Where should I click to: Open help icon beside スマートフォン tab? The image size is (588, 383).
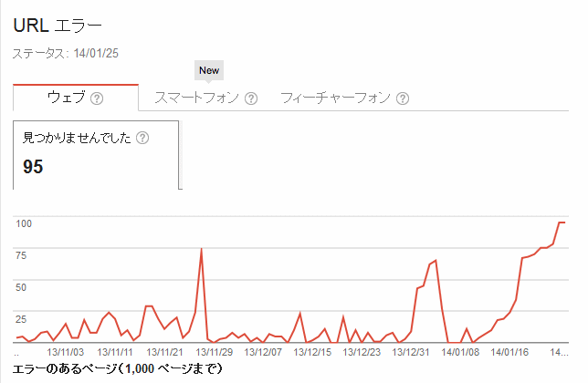pos(251,98)
